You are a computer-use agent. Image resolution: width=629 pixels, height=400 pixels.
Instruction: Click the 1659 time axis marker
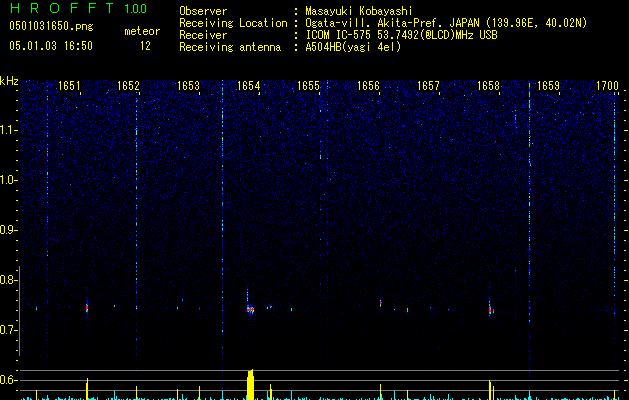548,86
